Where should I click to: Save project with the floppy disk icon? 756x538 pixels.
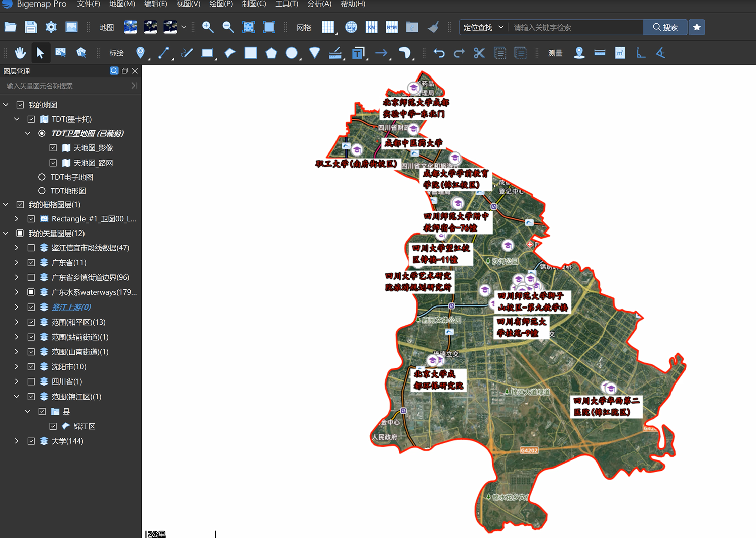pos(31,27)
